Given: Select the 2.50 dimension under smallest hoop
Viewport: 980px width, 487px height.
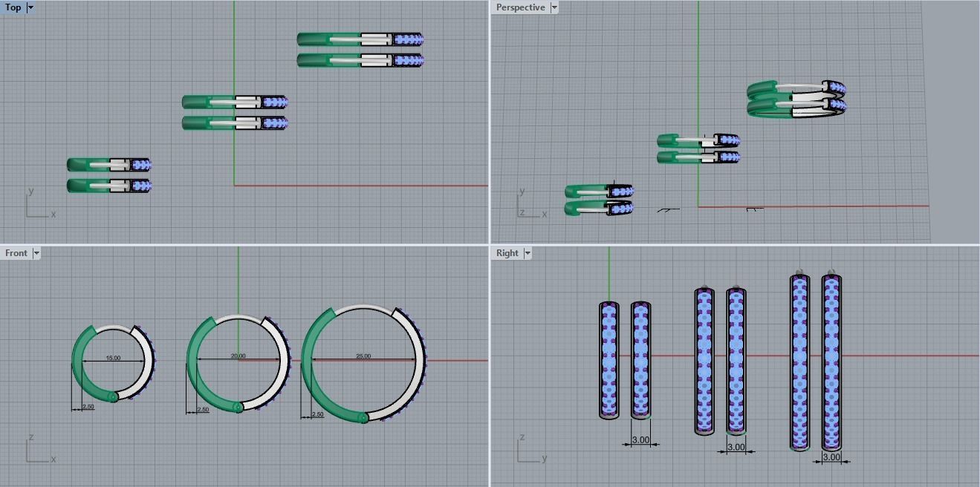Looking at the screenshot, I should pos(88,407).
